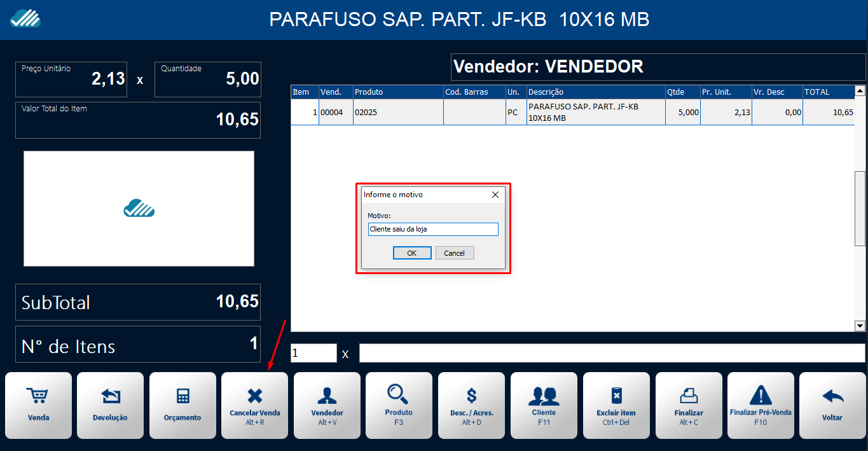This screenshot has width=868, height=451.
Task: Choose the Vendedor person icon
Action: click(x=327, y=396)
